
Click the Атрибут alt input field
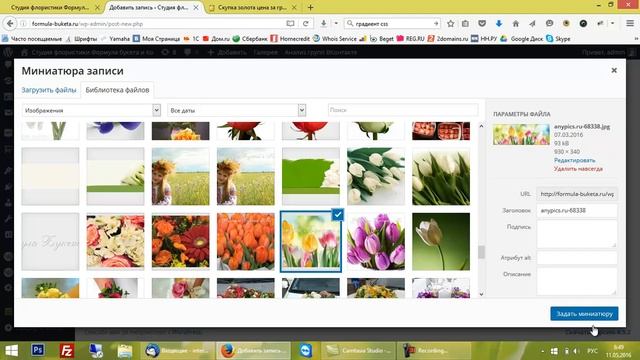577,258
